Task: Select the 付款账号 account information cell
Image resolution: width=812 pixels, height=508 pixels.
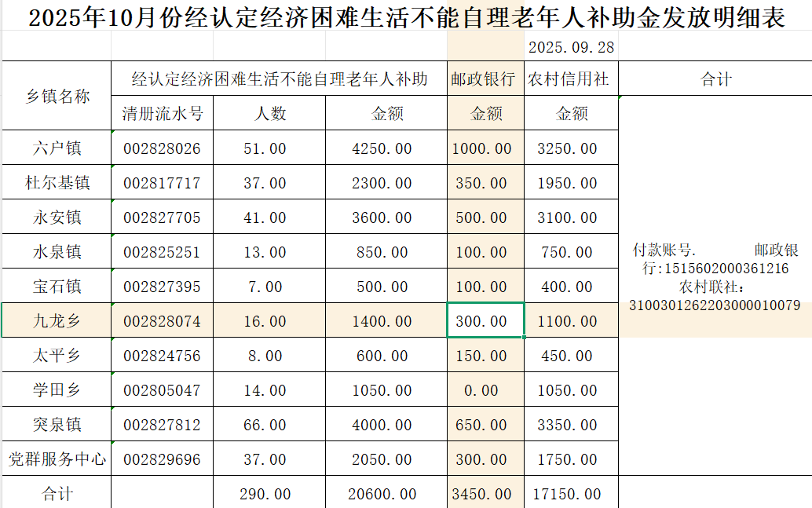Action: [x=715, y=277]
